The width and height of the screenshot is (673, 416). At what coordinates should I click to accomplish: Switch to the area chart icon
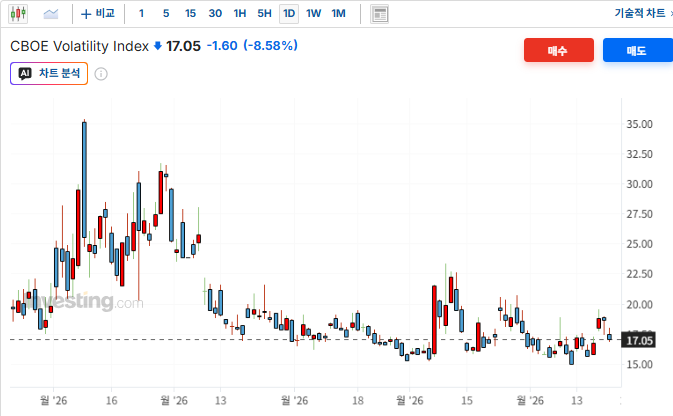(51, 14)
